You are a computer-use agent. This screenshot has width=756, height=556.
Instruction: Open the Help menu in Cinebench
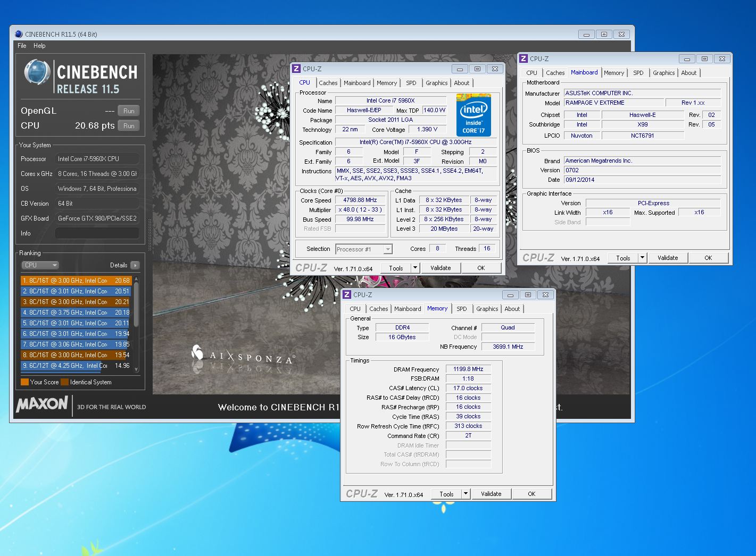39,46
